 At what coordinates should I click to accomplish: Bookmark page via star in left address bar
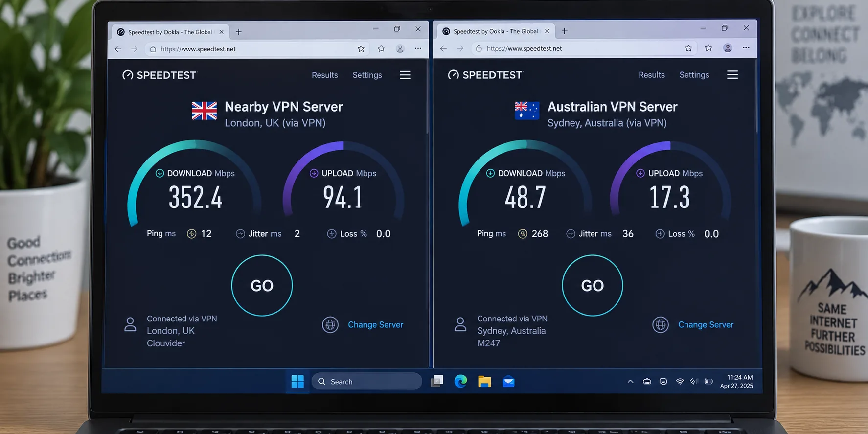tap(361, 49)
